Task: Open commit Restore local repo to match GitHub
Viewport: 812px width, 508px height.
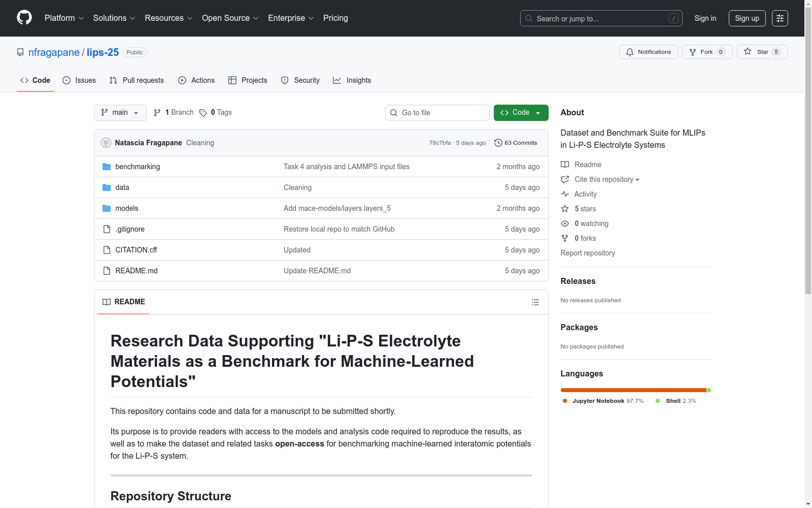Action: pyautogui.click(x=339, y=229)
